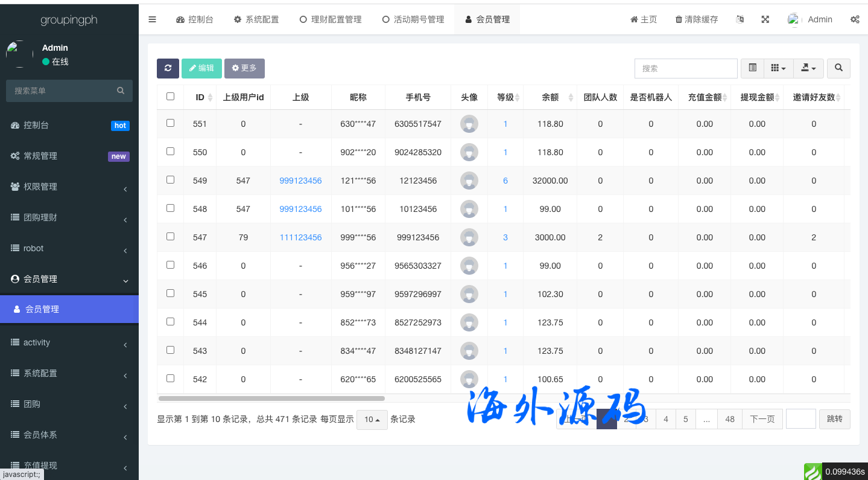
Task: Open the settings gears icon at top right
Action: click(x=855, y=19)
